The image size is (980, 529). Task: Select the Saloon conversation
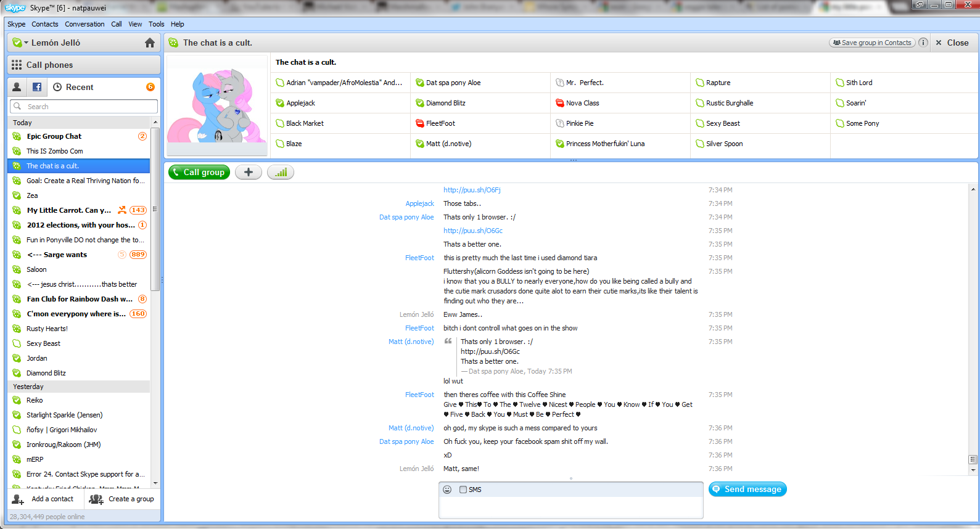79,269
